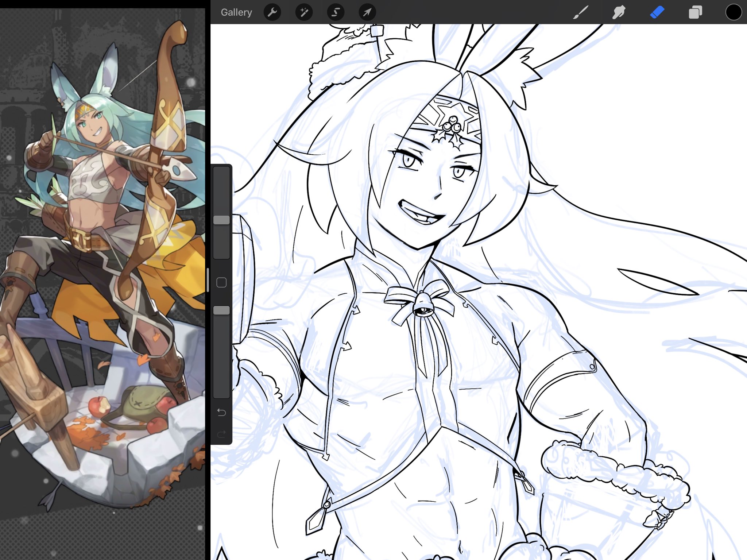Tap the brush size slider handle
The height and width of the screenshot is (560, 747).
(221, 220)
